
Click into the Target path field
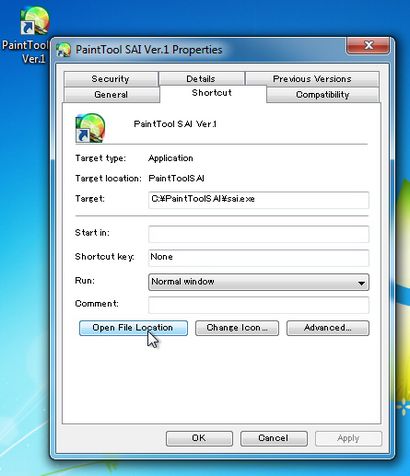[x=259, y=200]
